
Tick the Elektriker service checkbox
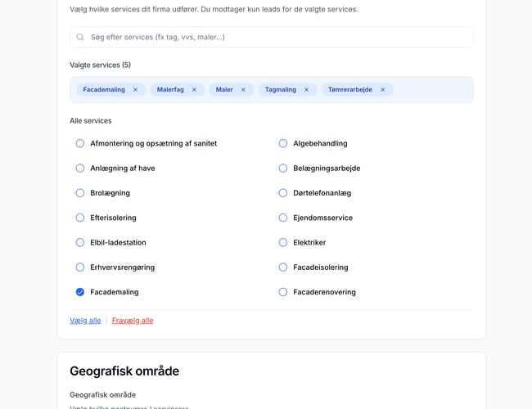click(283, 242)
